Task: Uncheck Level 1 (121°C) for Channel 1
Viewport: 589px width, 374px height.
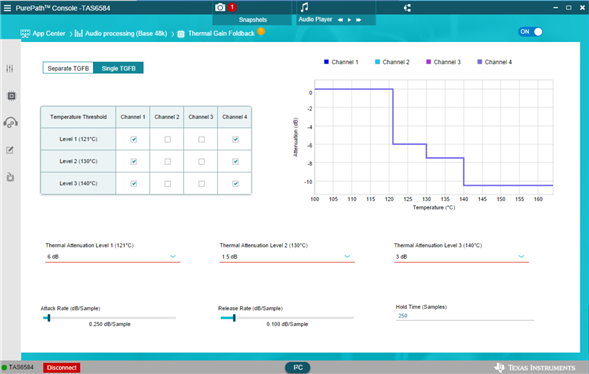Action: (x=133, y=139)
